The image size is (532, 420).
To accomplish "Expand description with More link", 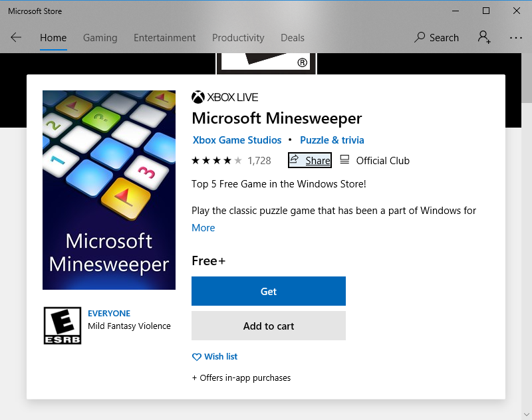I will pyautogui.click(x=203, y=228).
